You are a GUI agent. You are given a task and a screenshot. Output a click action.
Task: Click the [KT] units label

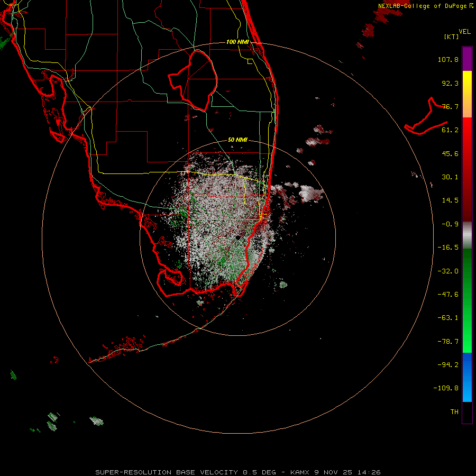tap(452, 36)
